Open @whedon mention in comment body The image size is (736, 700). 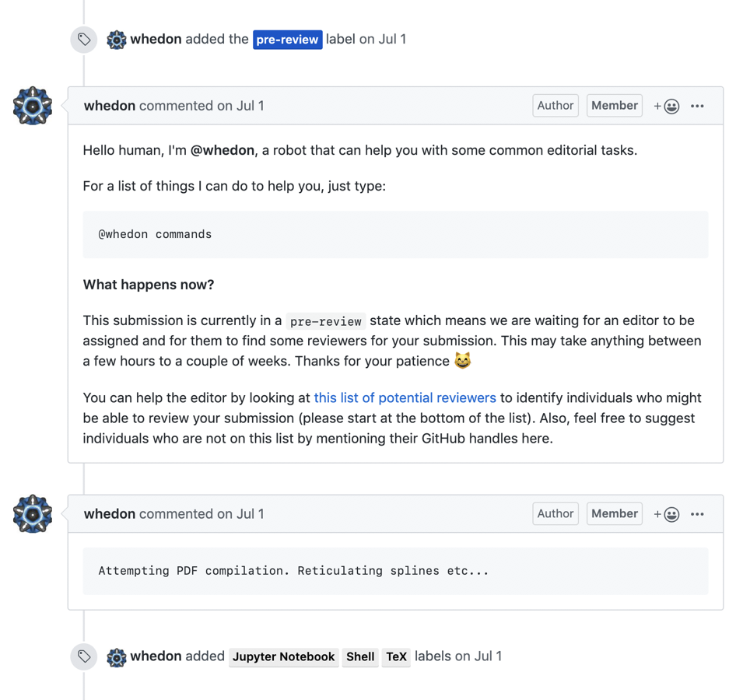[223, 150]
